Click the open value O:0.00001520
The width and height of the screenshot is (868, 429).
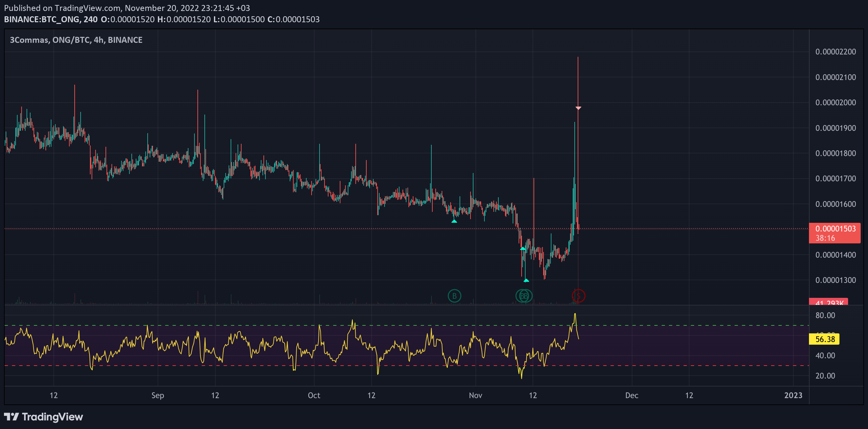pos(128,19)
